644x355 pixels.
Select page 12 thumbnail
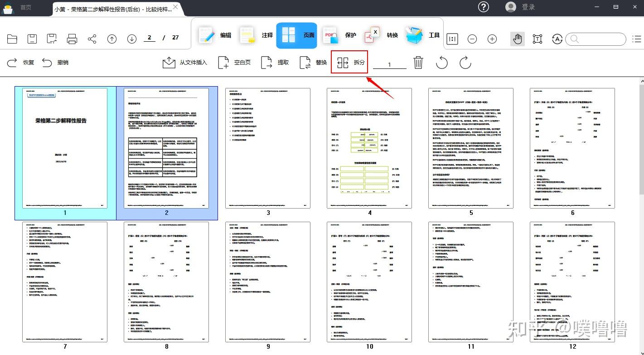[x=572, y=282]
